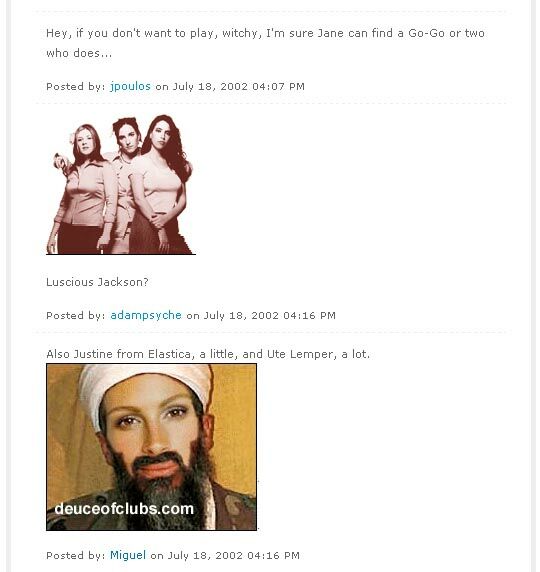Open jpoulos commenter profile link
Image resolution: width=540 pixels, height=572 pixels.
pyautogui.click(x=130, y=86)
